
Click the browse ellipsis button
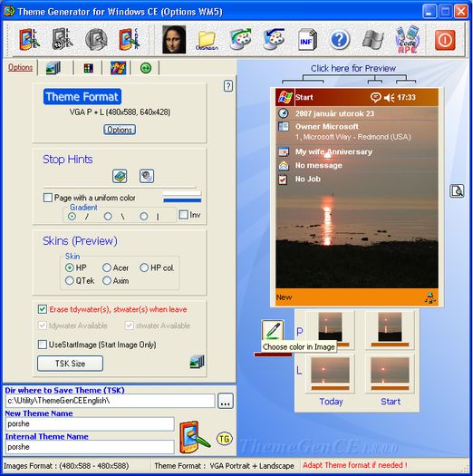click(x=226, y=401)
